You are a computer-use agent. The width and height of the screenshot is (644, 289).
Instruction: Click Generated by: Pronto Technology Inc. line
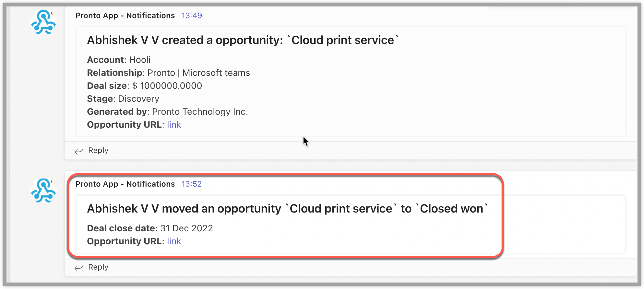click(168, 112)
